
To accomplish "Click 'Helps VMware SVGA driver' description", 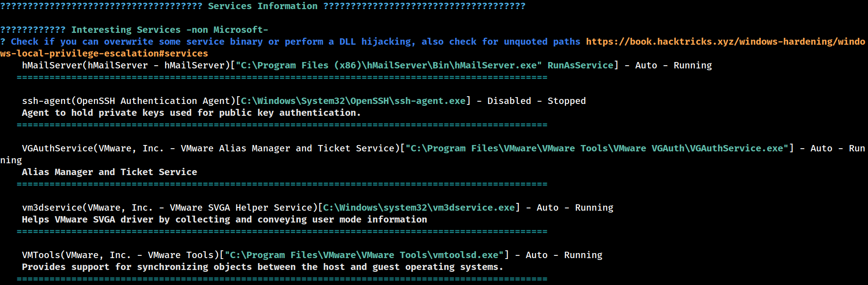I will [225, 219].
